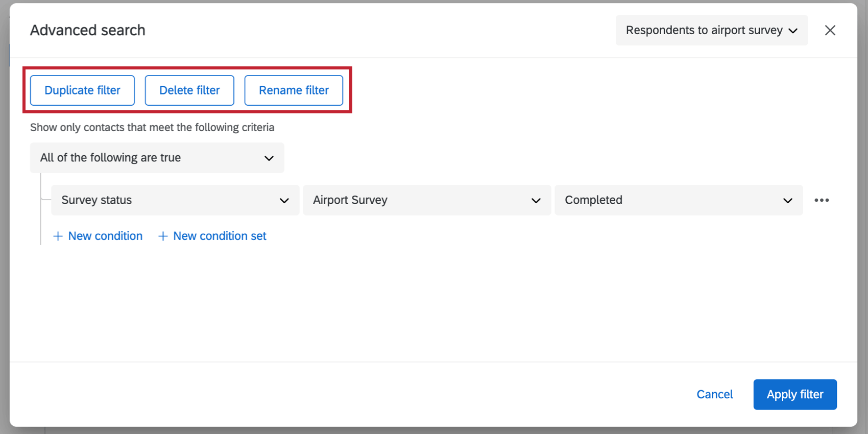Screen dimensions: 868x434
Task: Click the chevron on the saved filter selector
Action: click(x=793, y=31)
